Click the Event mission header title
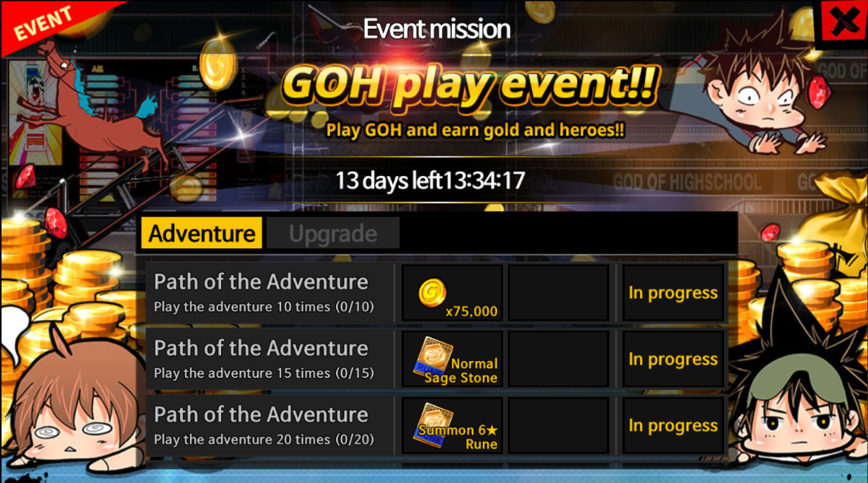 (x=436, y=29)
